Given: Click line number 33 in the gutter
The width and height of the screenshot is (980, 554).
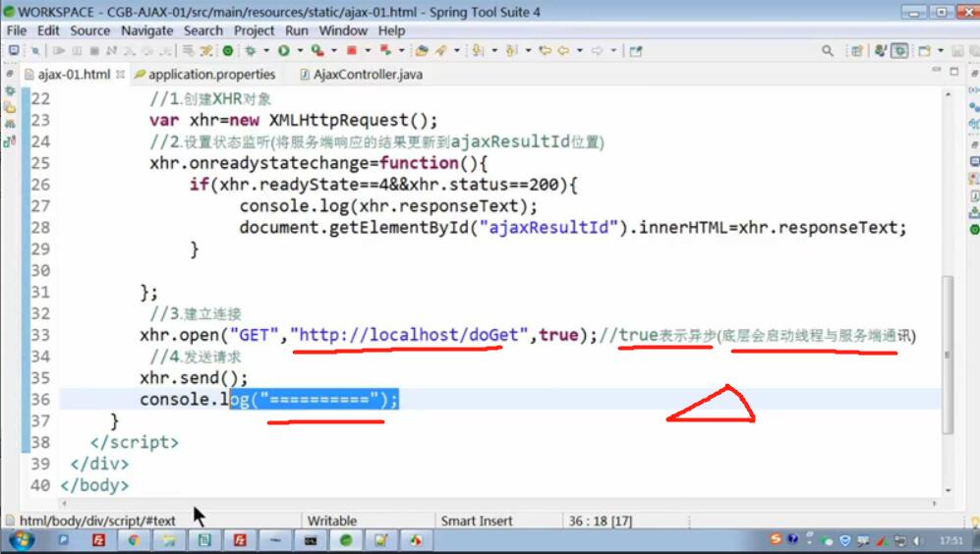Looking at the screenshot, I should tap(40, 335).
